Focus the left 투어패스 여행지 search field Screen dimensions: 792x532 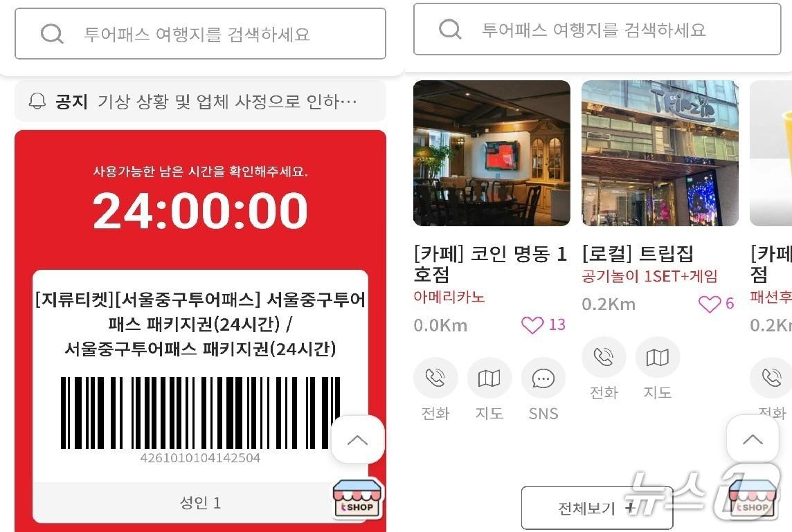[201, 34]
